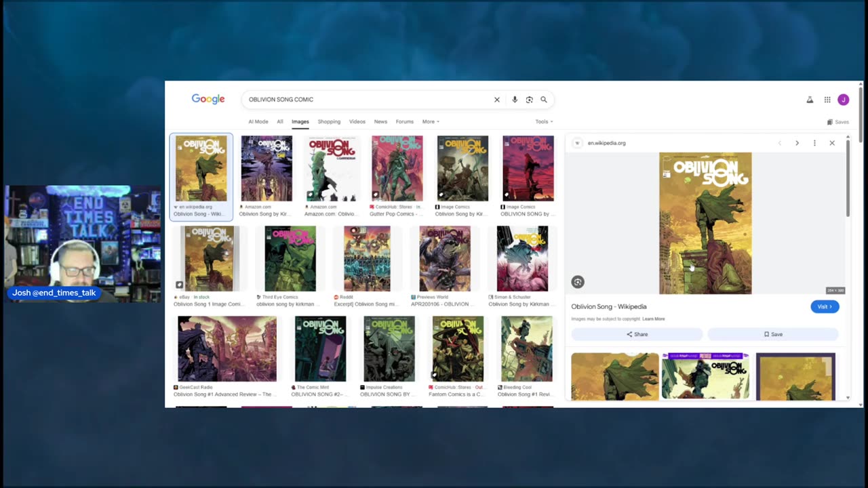Click the webcam video overlay of Josh
Screen dimensions: 868x488
tap(83, 244)
